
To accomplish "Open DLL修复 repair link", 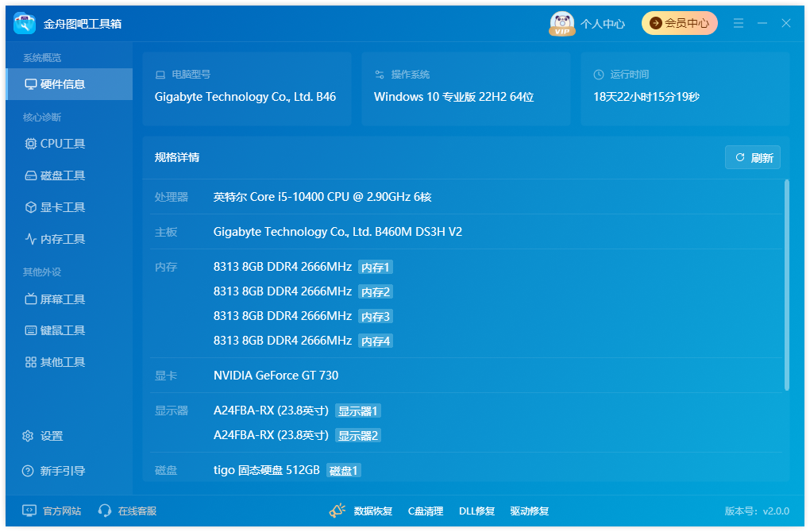I will tap(476, 511).
